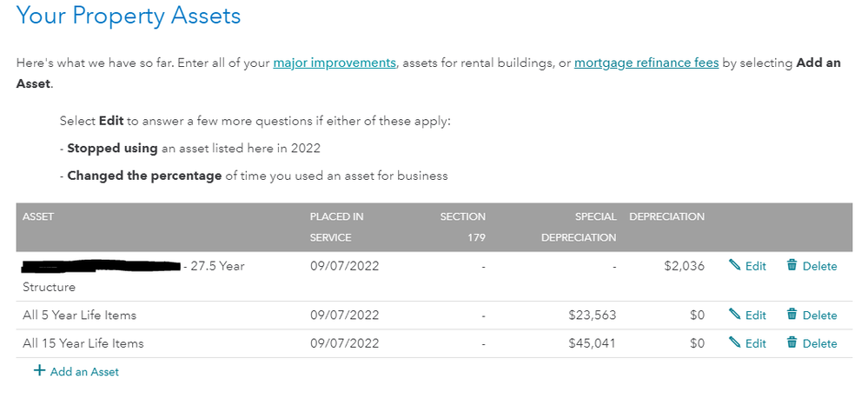This screenshot has width=868, height=412.
Task: Click trash icon for 15 Year Life Items
Action: (x=792, y=342)
